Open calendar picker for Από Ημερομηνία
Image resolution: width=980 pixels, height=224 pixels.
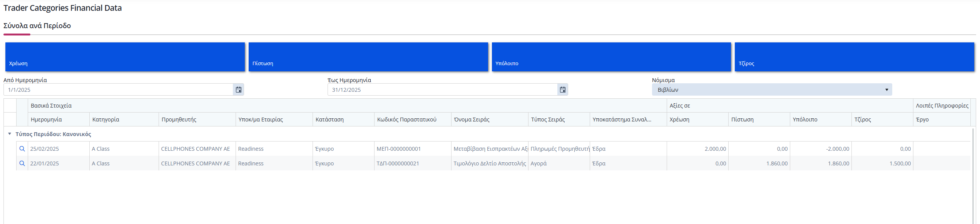click(239, 90)
